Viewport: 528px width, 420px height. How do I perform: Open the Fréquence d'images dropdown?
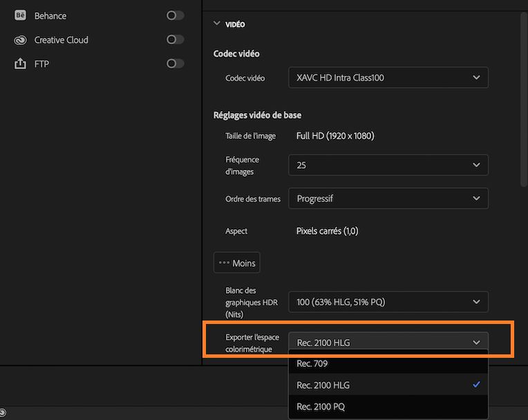[x=388, y=165]
